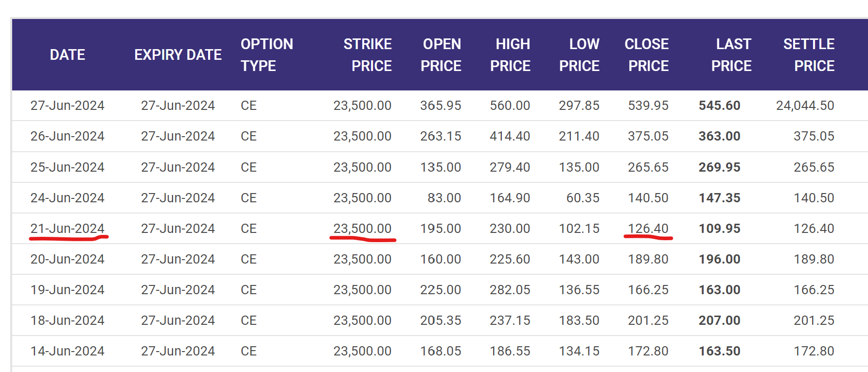Click the LOW PRICE column header

pos(579,54)
